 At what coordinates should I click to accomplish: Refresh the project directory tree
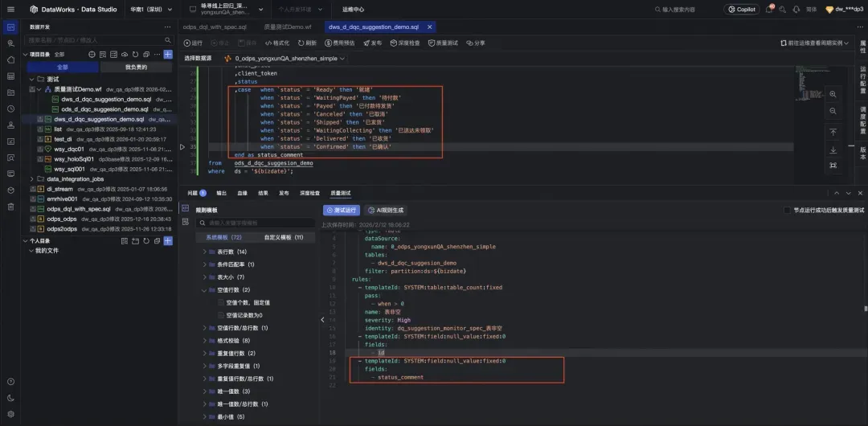pyautogui.click(x=135, y=55)
